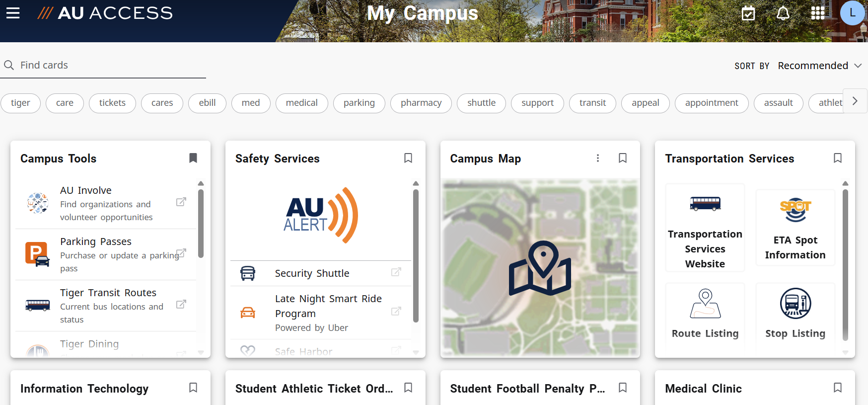Open the calendar/tasks icon in top bar

pos(748,13)
